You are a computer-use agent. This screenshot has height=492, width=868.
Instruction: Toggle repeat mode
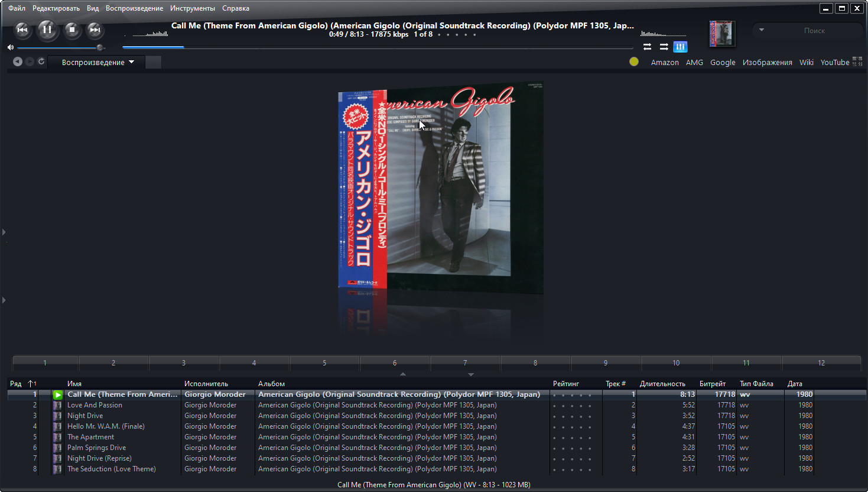647,47
